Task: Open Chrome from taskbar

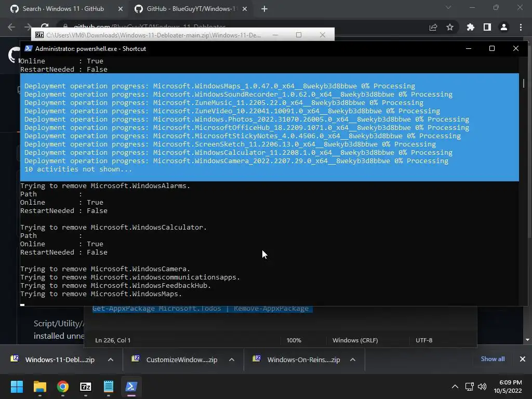Action: click(63, 387)
